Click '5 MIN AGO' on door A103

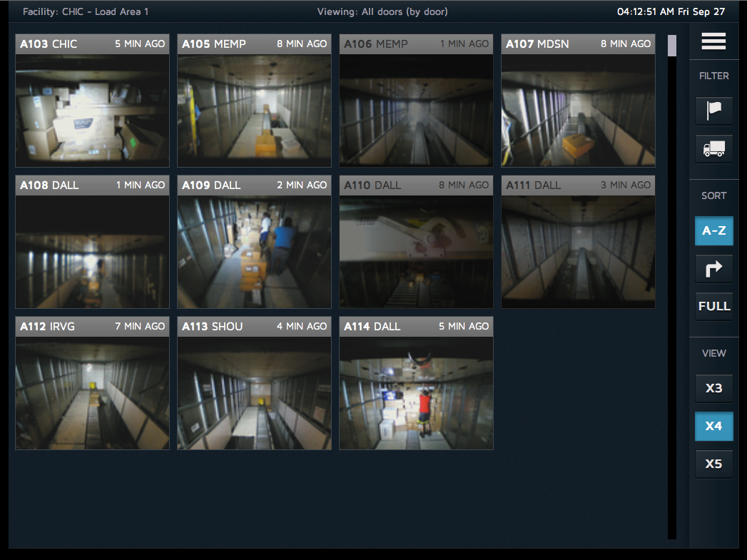pyautogui.click(x=140, y=44)
